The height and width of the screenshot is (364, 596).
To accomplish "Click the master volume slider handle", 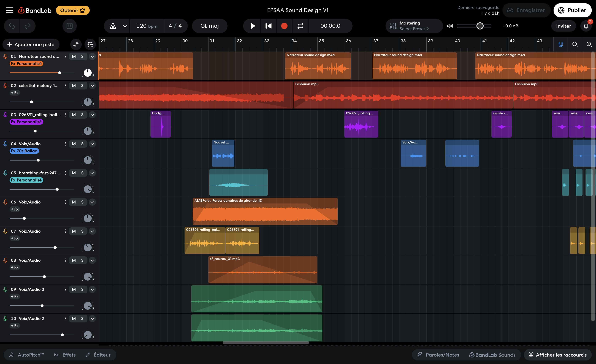I will pos(480,26).
